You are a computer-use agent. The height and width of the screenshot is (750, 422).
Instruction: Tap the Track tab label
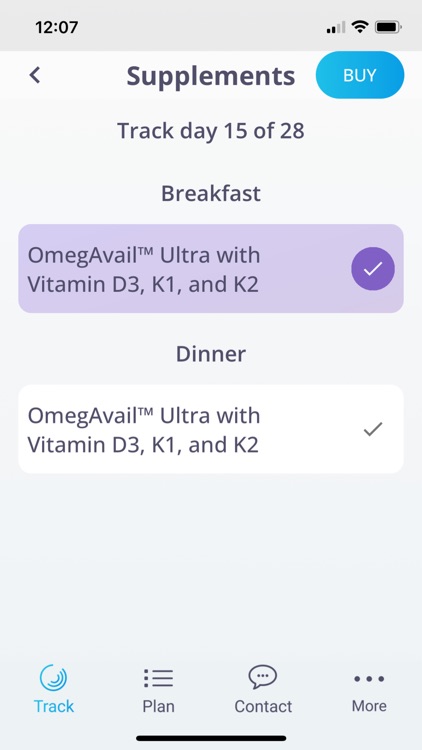point(54,706)
